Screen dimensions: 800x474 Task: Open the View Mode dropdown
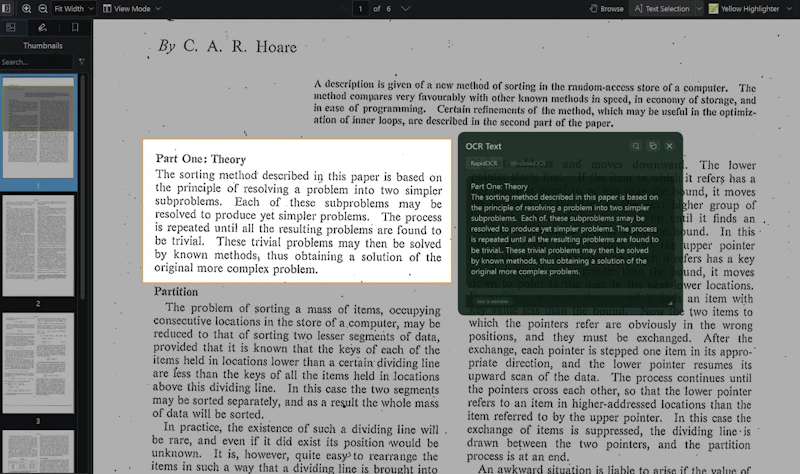132,9
